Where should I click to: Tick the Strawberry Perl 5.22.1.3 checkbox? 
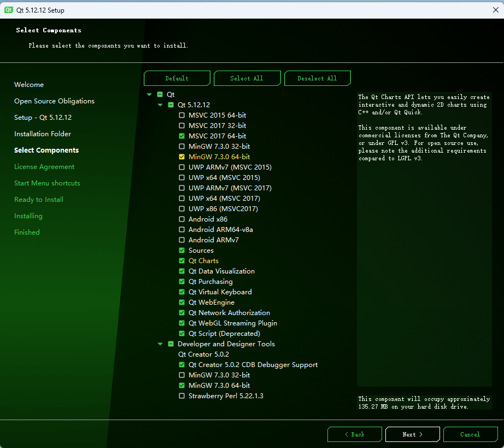pyautogui.click(x=182, y=396)
